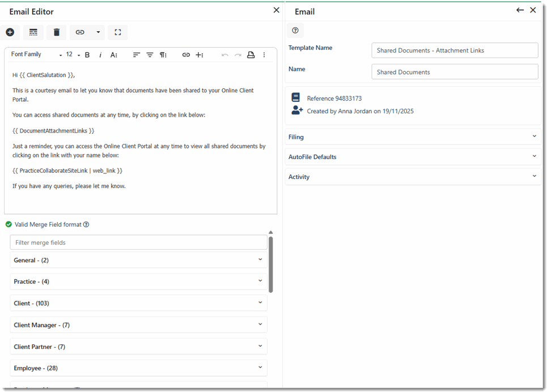Click the {{ DocumentAttachmentLinks }} text
This screenshot has width=547, height=392.
pos(53,131)
